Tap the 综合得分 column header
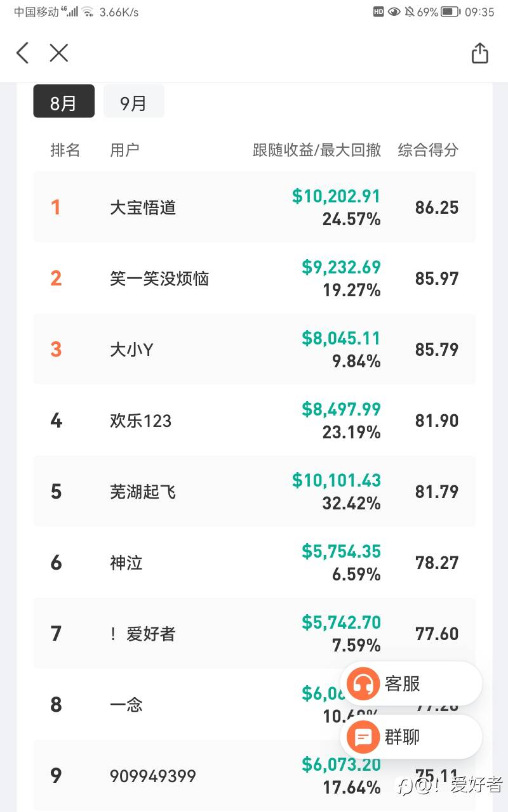Screen dimensions: 508x812 pos(428,150)
